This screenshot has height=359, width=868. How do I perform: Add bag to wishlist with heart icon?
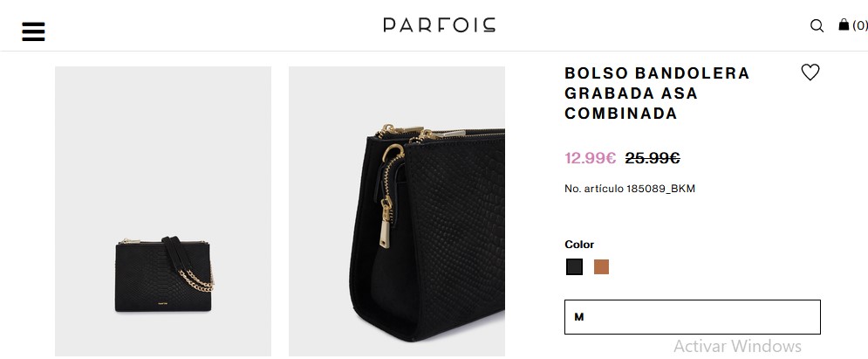pos(810,73)
